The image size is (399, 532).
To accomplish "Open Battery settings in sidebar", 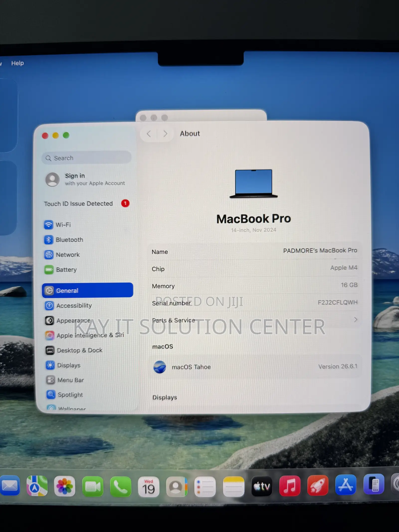I will click(x=61, y=269).
